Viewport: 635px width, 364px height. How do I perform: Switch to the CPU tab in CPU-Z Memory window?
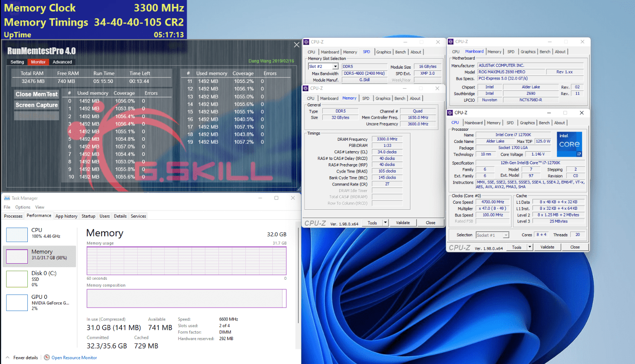[311, 99]
